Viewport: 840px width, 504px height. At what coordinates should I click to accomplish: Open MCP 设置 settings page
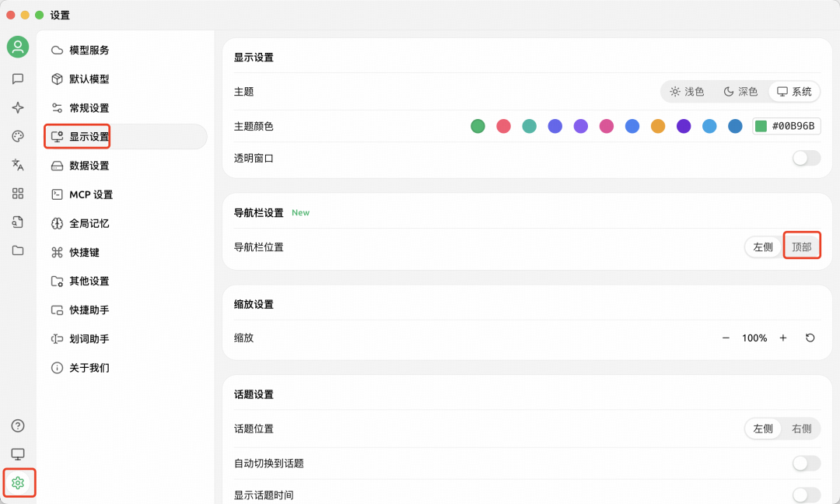coord(125,194)
